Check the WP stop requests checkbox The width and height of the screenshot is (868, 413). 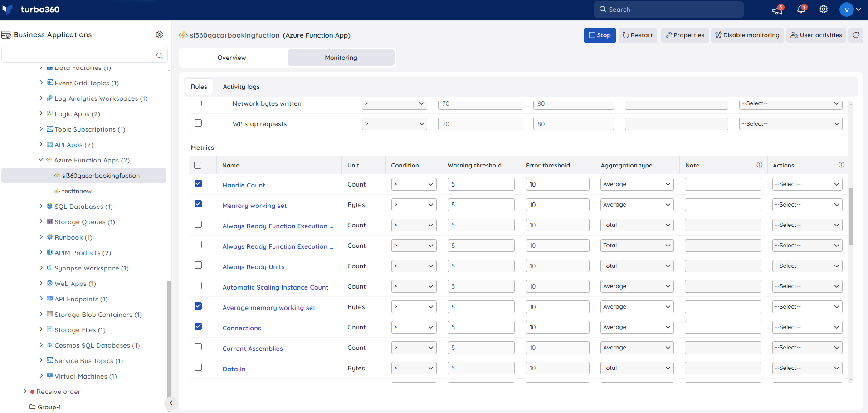[198, 123]
